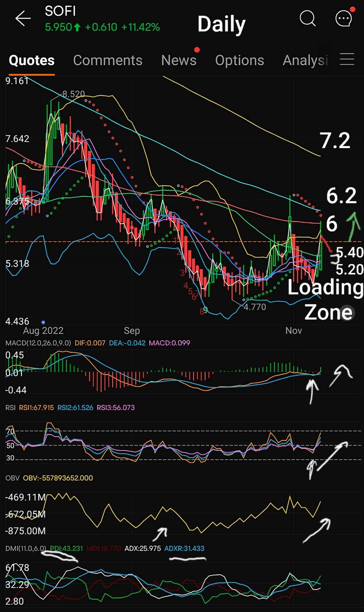Tap the RSI indicator label
Viewport: 364px width, 612px height.
(x=11, y=408)
